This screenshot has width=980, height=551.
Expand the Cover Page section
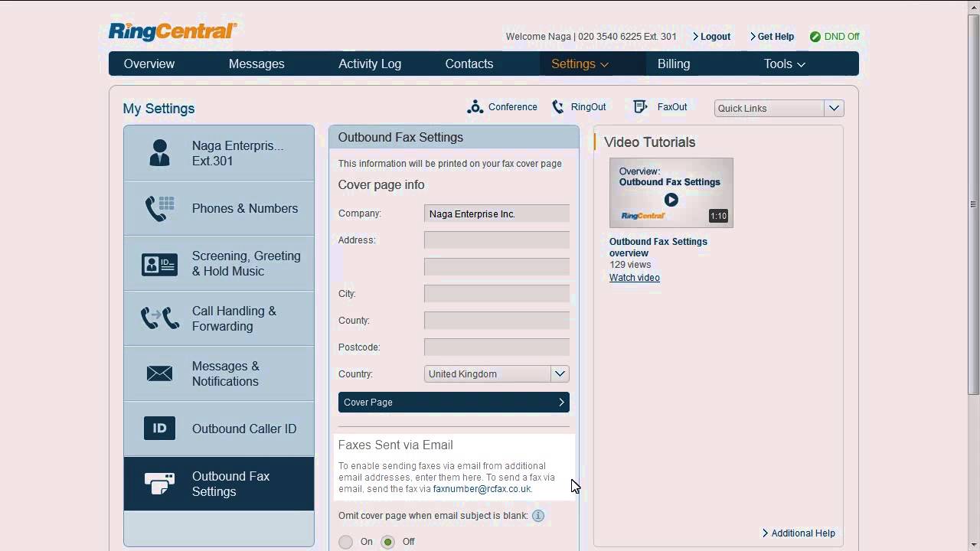(x=454, y=403)
